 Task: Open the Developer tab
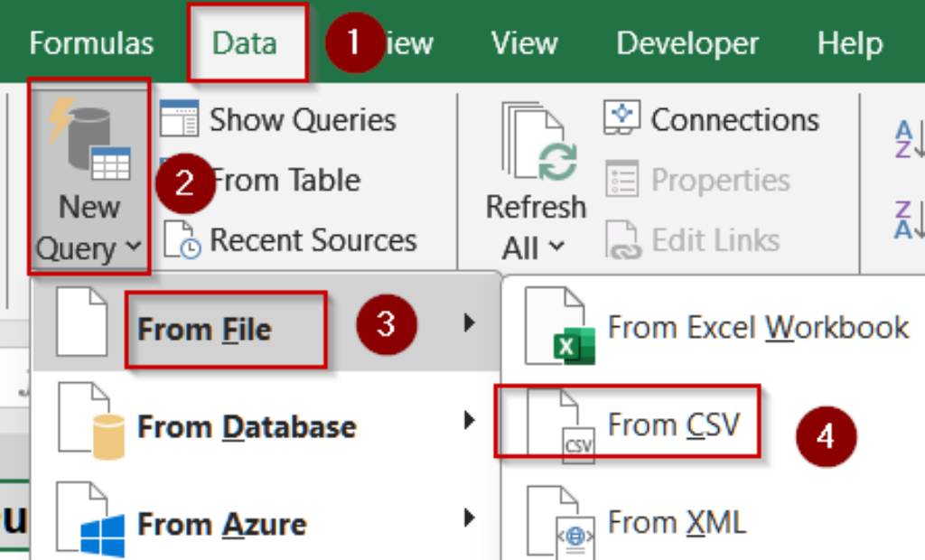[x=687, y=42]
